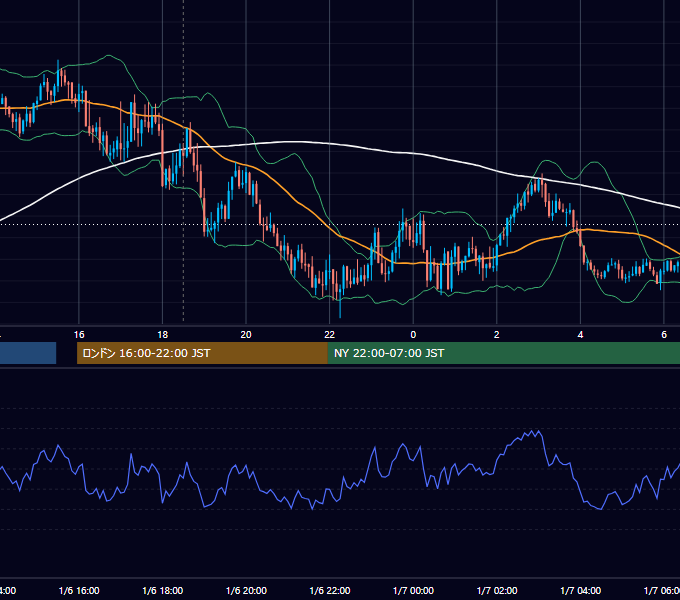Click the "20" hour label on price chart axis
The image size is (680, 600).
tap(246, 334)
